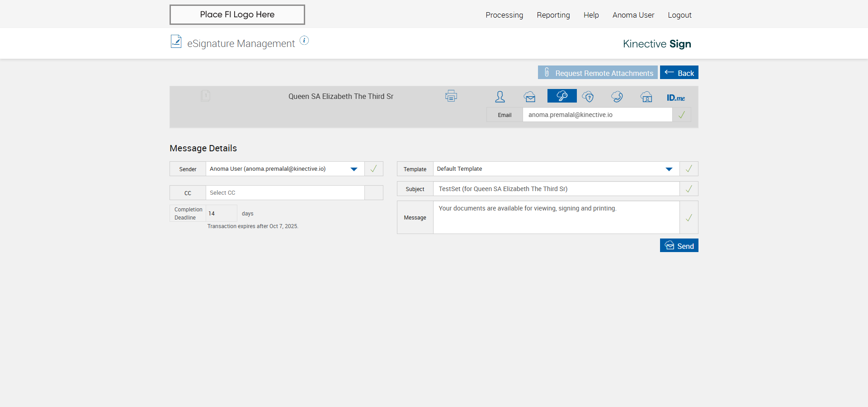The height and width of the screenshot is (407, 868).
Task: Click the faded document icon left of signer name
Action: click(x=205, y=96)
